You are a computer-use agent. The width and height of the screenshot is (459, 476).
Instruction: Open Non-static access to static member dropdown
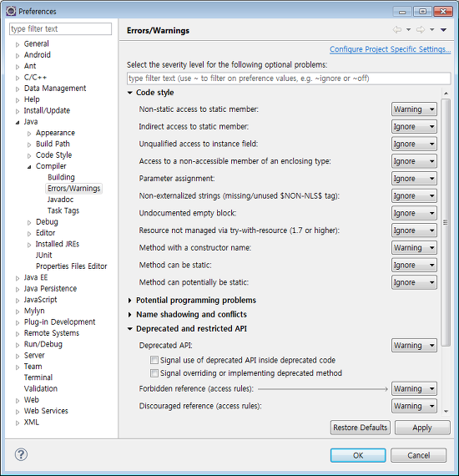(414, 109)
